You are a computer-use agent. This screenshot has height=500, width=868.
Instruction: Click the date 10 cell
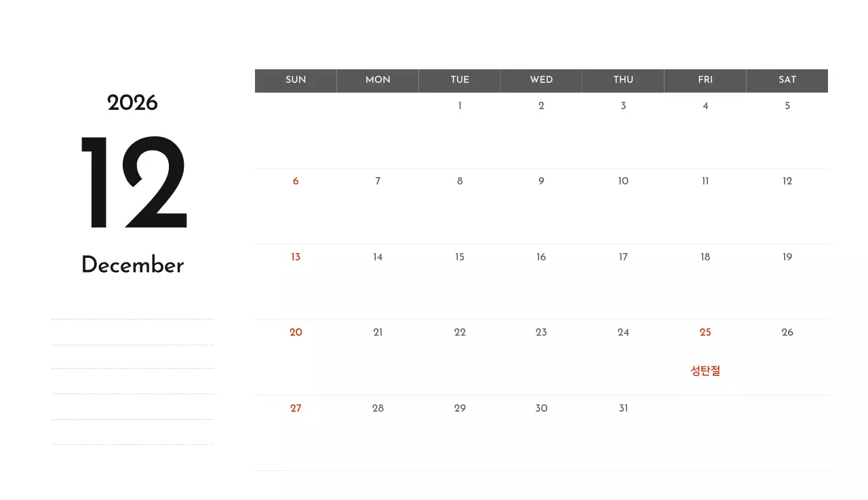click(x=623, y=181)
